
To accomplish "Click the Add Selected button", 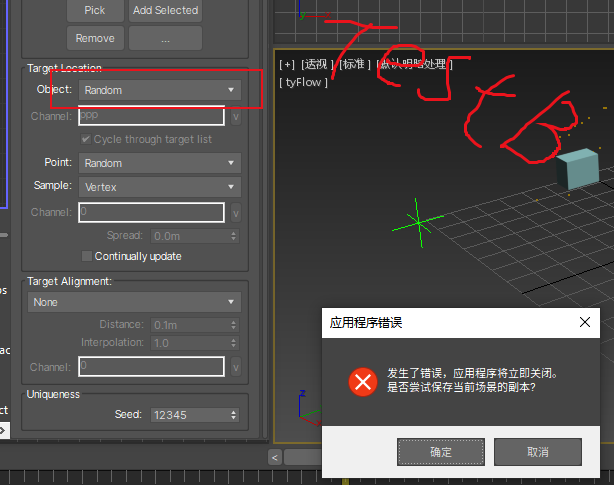I will coord(165,10).
